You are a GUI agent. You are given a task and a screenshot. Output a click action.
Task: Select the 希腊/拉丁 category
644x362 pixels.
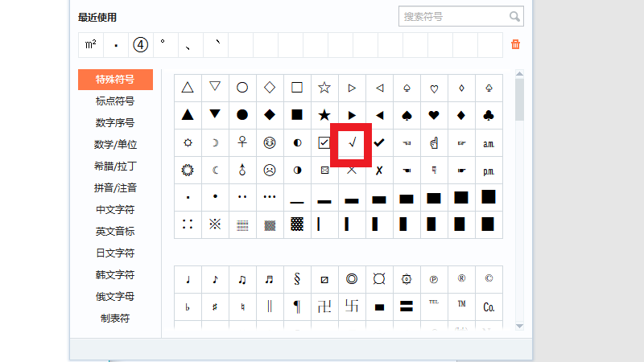pos(115,167)
